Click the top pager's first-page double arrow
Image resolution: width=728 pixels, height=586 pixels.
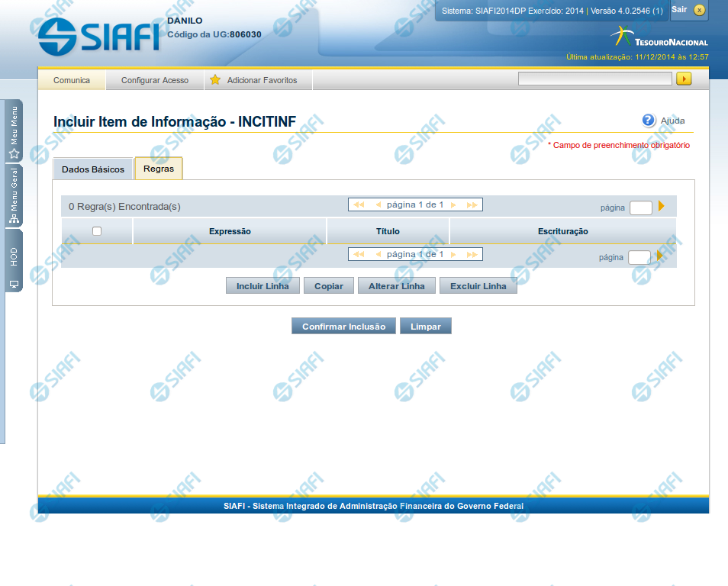click(359, 204)
